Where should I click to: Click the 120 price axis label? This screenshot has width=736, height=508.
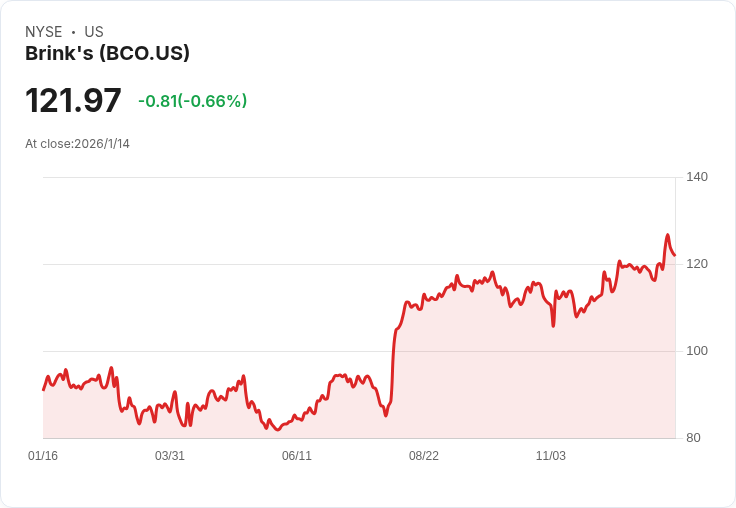(697, 264)
